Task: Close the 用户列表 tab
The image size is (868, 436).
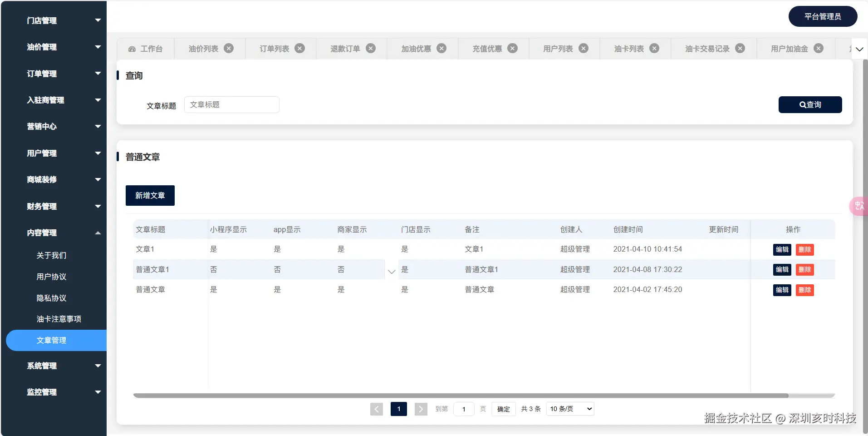Action: coord(584,48)
